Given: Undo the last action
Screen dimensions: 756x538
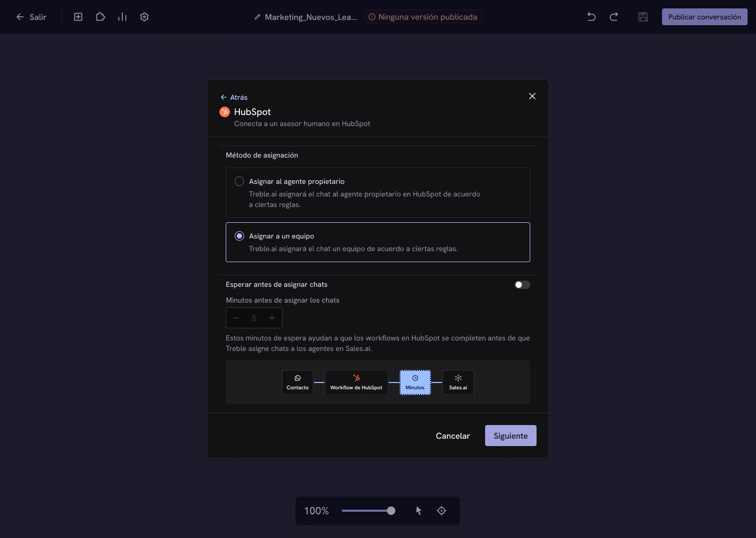Looking at the screenshot, I should (x=592, y=17).
